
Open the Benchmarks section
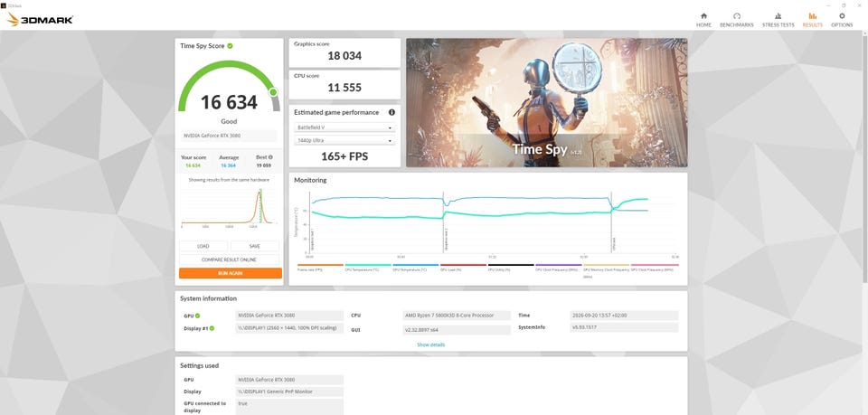(736, 20)
